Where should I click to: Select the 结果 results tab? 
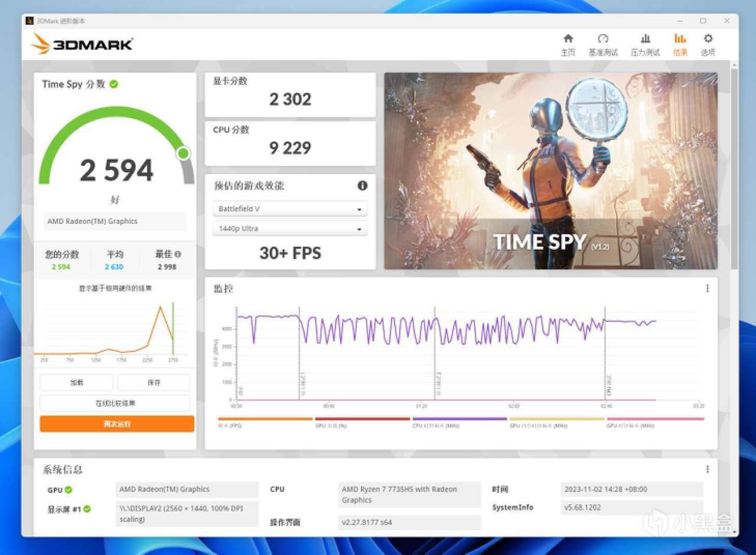(x=680, y=45)
